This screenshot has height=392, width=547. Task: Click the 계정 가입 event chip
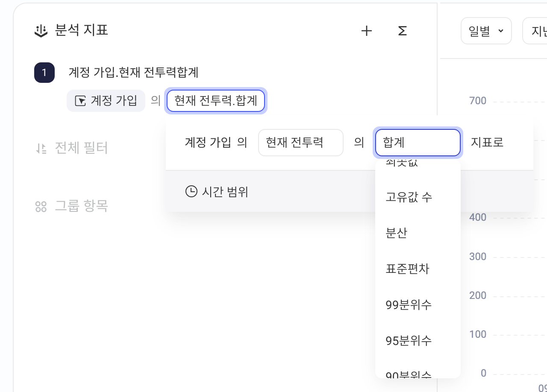pyautogui.click(x=106, y=101)
